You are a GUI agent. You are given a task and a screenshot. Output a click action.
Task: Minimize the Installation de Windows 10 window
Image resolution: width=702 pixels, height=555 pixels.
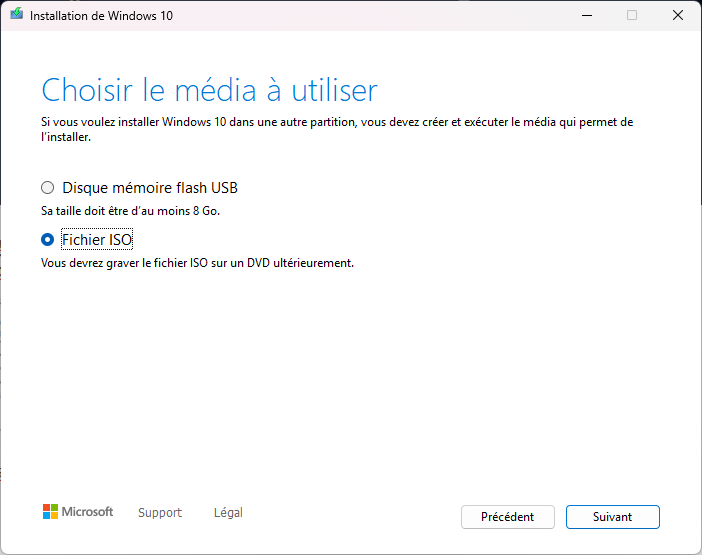click(x=585, y=15)
